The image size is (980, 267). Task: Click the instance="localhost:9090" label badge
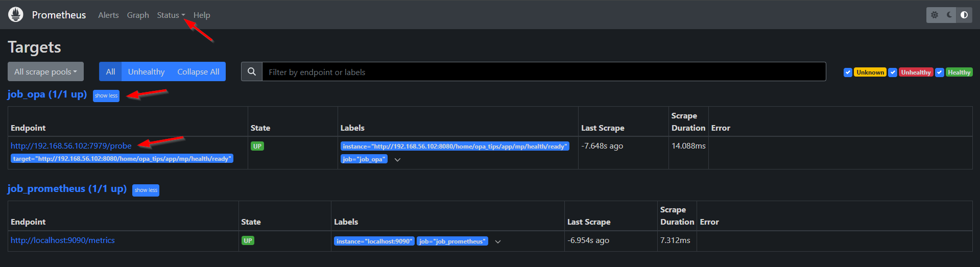pyautogui.click(x=374, y=241)
